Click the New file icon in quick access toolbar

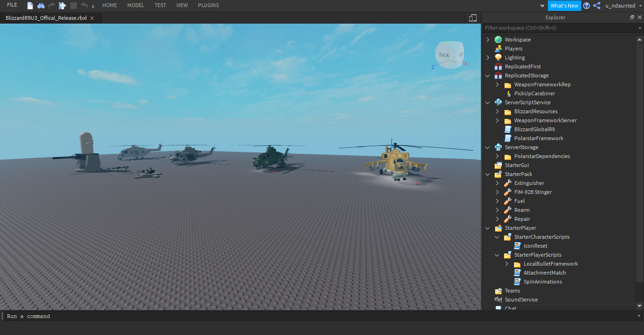(30, 6)
